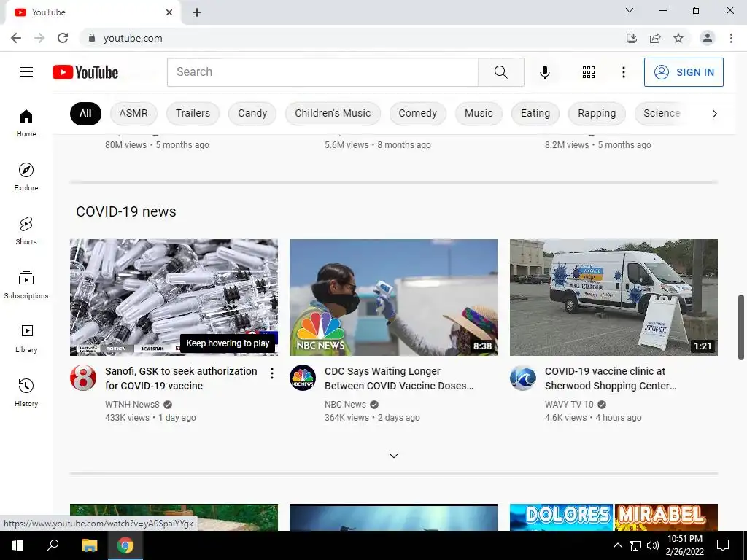Click the install app icon in address bar

pyautogui.click(x=631, y=38)
